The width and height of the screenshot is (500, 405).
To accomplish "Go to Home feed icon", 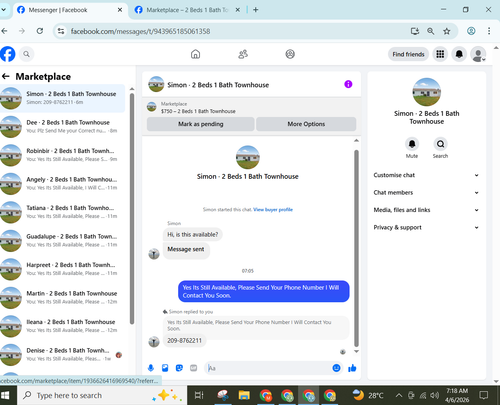I will click(195, 54).
